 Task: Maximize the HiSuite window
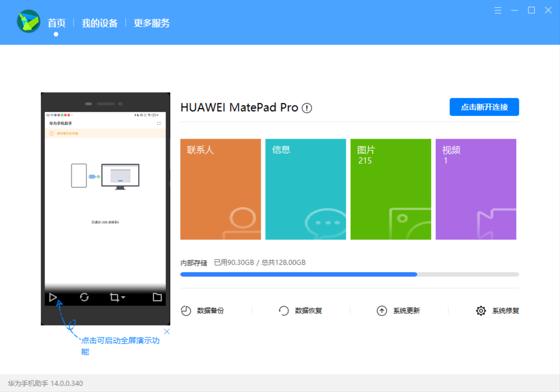[531, 10]
